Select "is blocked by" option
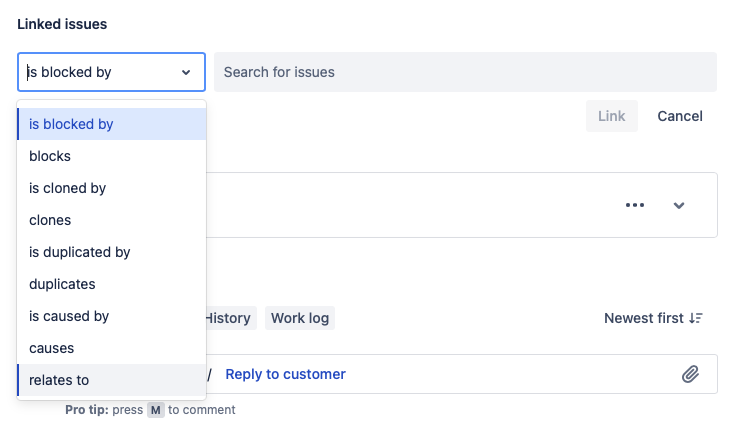Viewport: 730px width, 433px height. pyautogui.click(x=111, y=124)
